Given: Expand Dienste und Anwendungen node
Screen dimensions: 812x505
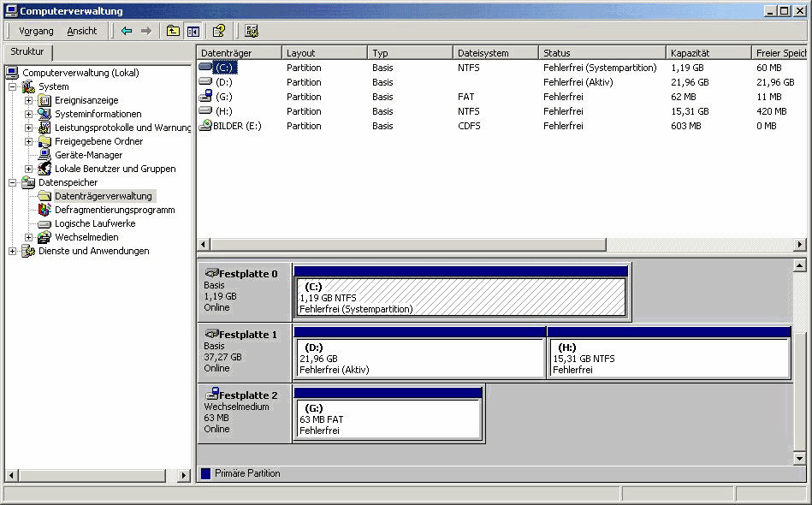Looking at the screenshot, I should point(13,251).
